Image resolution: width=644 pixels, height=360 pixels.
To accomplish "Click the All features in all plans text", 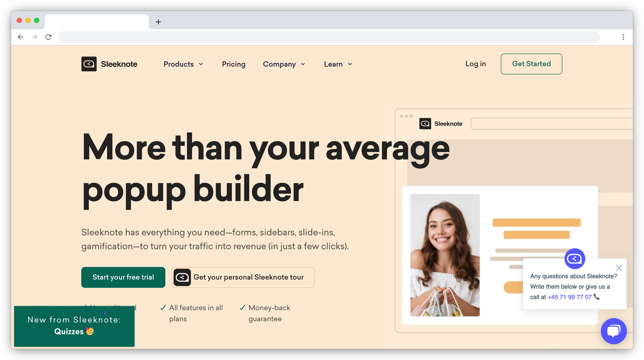I will tap(196, 313).
